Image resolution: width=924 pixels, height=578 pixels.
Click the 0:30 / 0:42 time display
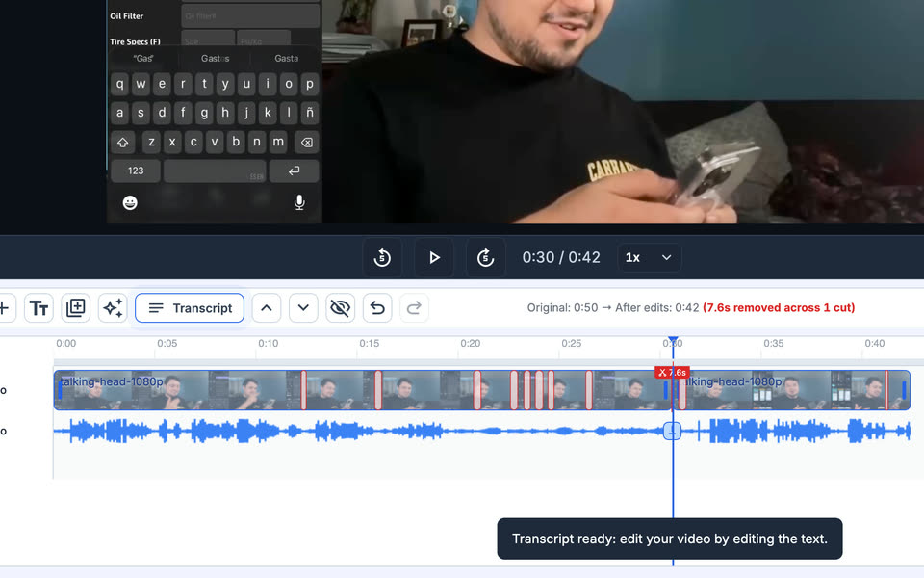tap(561, 258)
